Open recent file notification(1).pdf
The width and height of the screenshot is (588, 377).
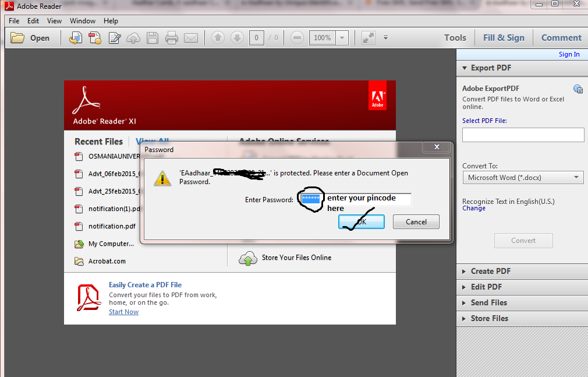click(x=114, y=209)
